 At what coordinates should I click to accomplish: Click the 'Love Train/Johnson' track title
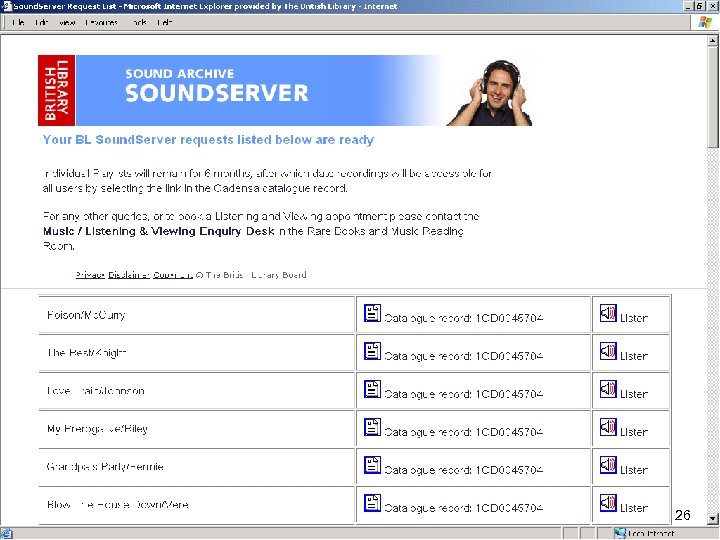pos(96,391)
